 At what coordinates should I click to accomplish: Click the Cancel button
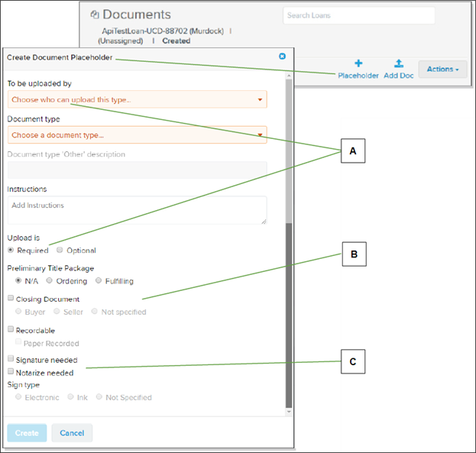(72, 433)
